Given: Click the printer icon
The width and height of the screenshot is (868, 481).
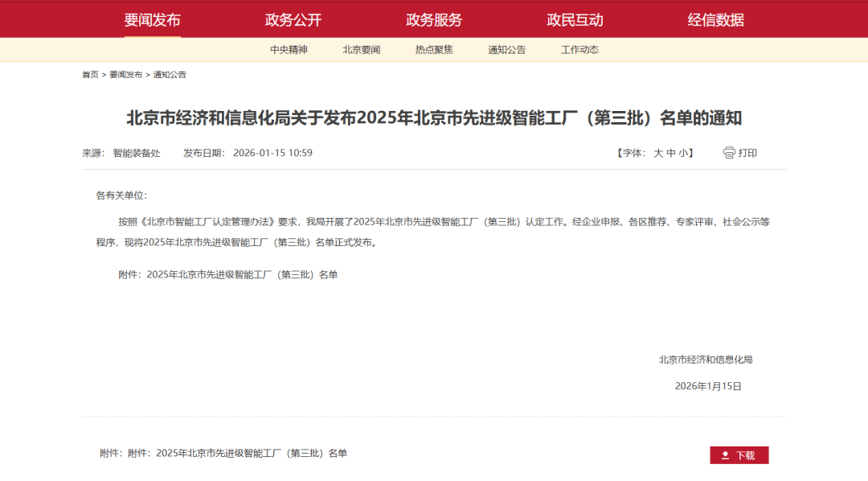Looking at the screenshot, I should pyautogui.click(x=729, y=153).
